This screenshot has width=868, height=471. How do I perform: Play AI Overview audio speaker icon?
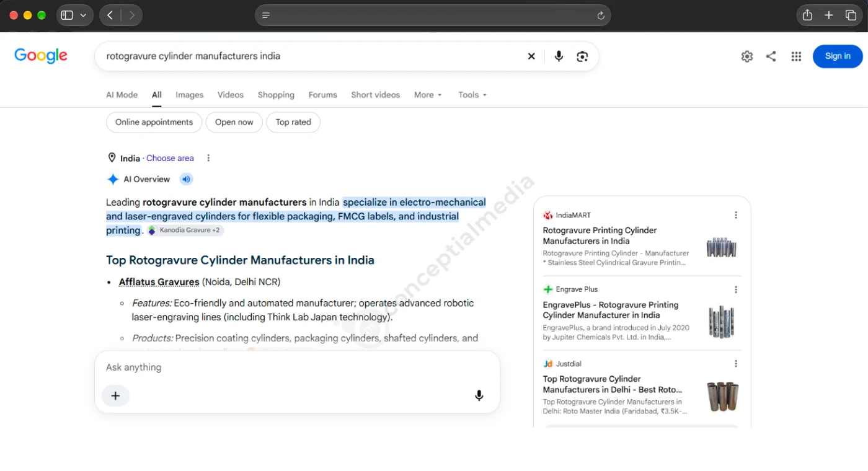186,179
